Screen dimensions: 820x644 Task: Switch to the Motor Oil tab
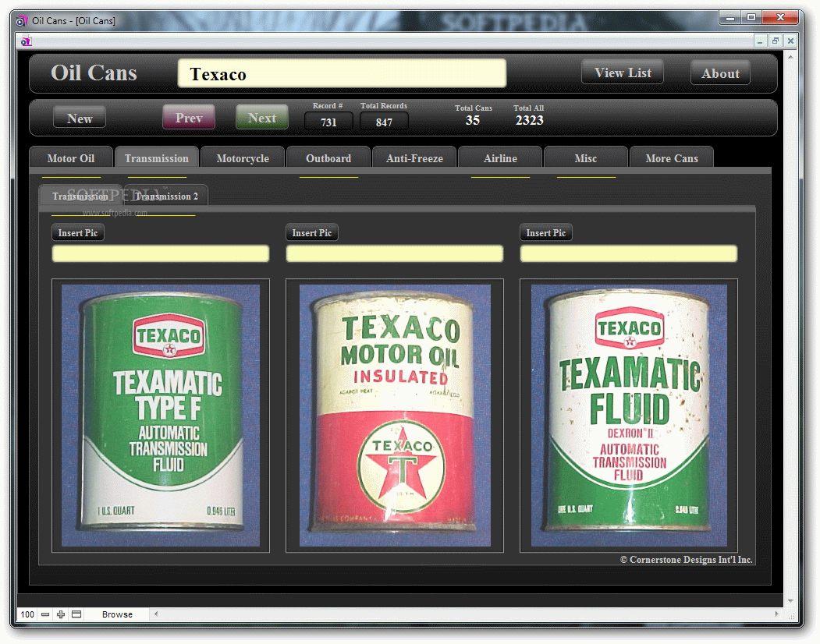click(x=71, y=157)
